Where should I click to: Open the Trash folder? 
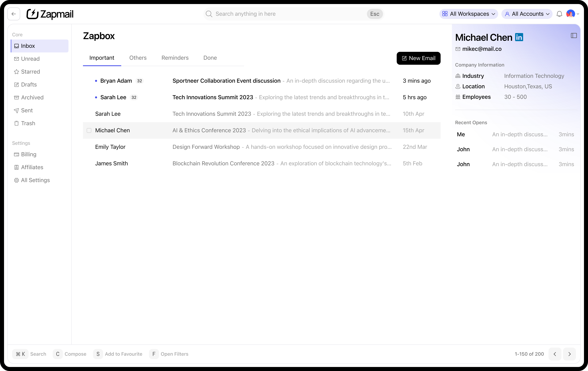[39, 124]
